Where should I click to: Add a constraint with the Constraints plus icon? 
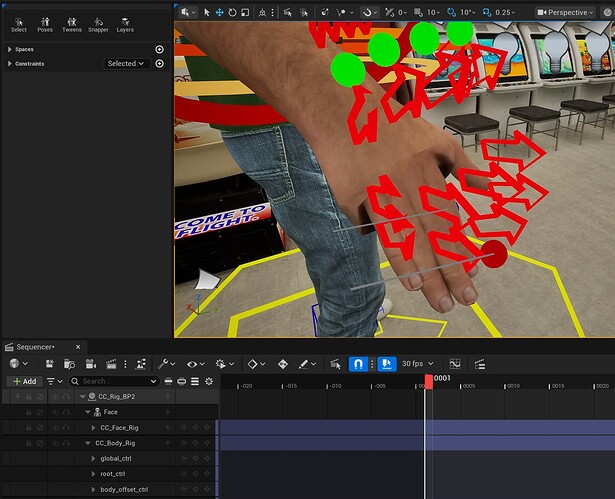pos(159,64)
